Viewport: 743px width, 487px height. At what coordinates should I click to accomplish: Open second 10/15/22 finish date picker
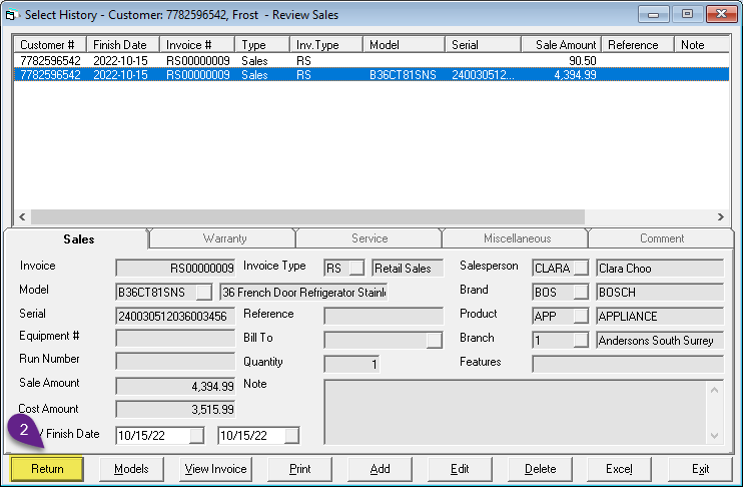click(x=291, y=435)
